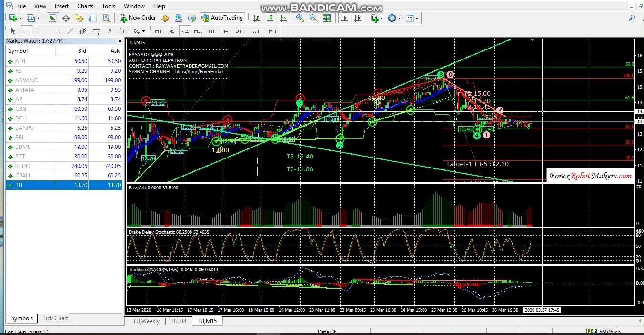644x335 pixels.
Task: Select the PTT symbol row
Action: tap(64, 157)
